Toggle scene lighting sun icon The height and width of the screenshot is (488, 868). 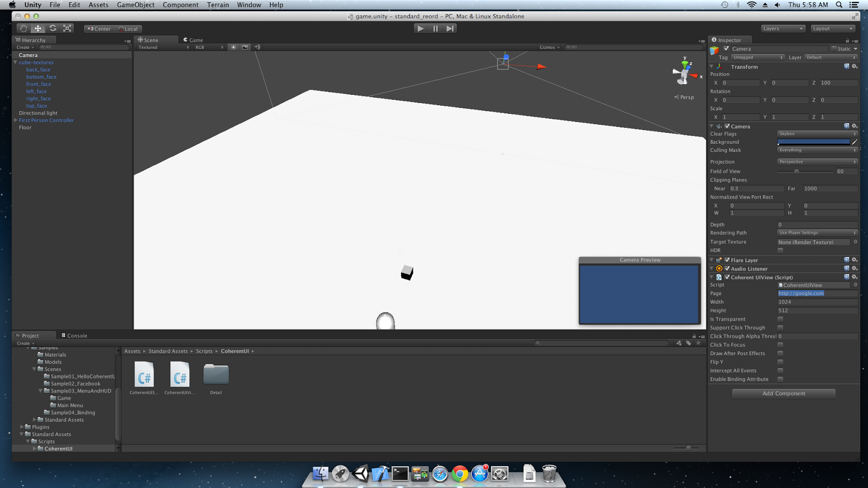point(233,47)
